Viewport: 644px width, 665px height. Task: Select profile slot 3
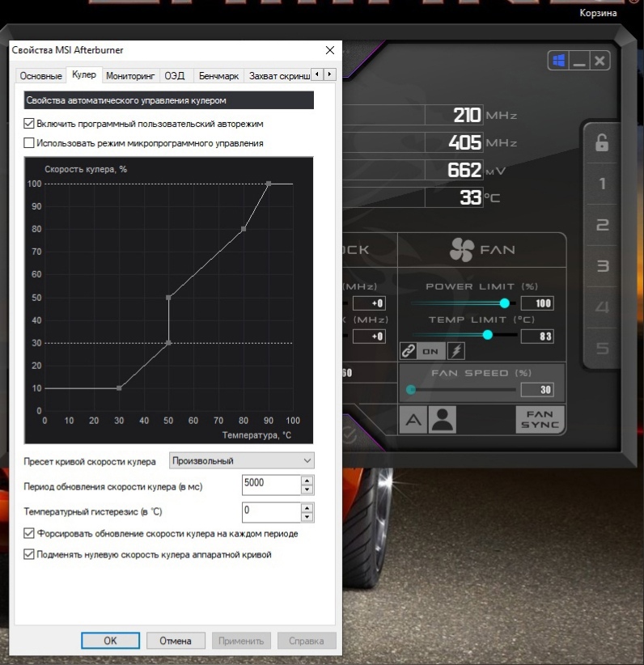[x=602, y=266]
